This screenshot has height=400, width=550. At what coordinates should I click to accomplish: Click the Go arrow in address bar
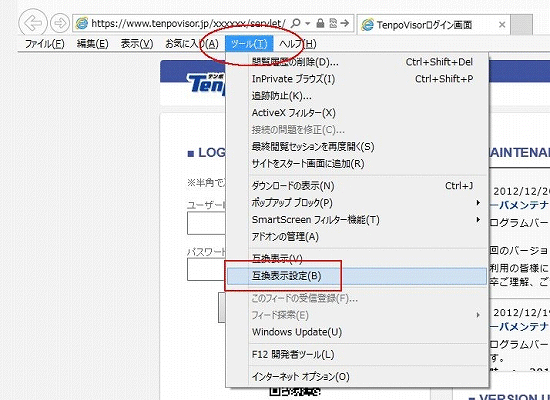pos(345,23)
